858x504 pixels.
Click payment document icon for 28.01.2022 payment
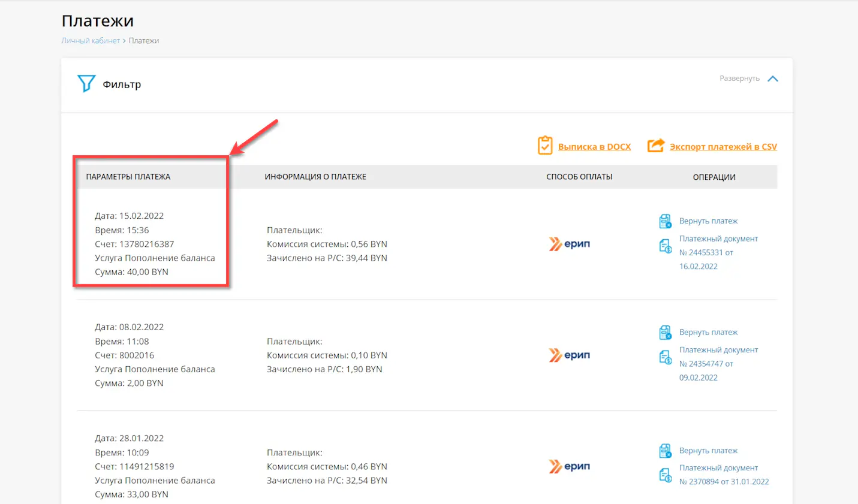pyautogui.click(x=665, y=475)
